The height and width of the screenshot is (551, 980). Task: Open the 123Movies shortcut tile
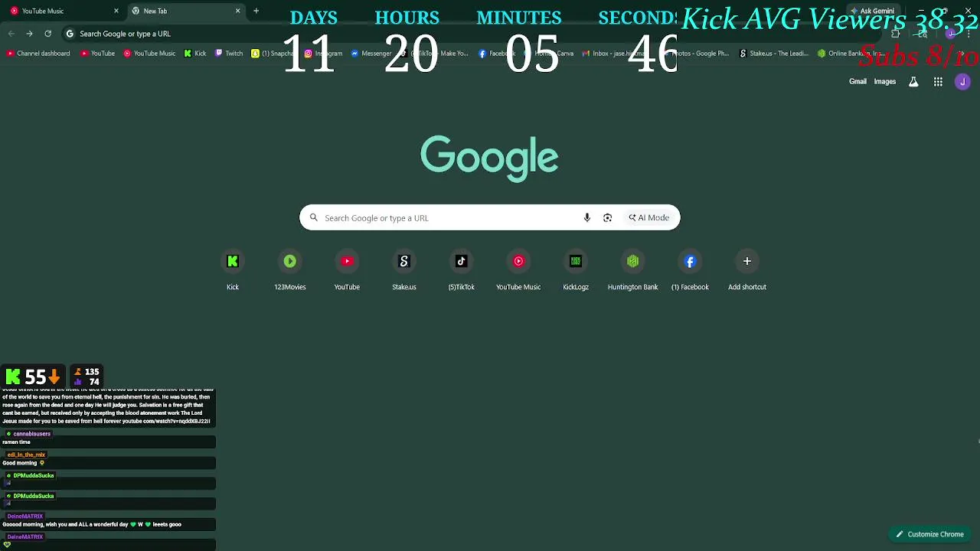290,271
